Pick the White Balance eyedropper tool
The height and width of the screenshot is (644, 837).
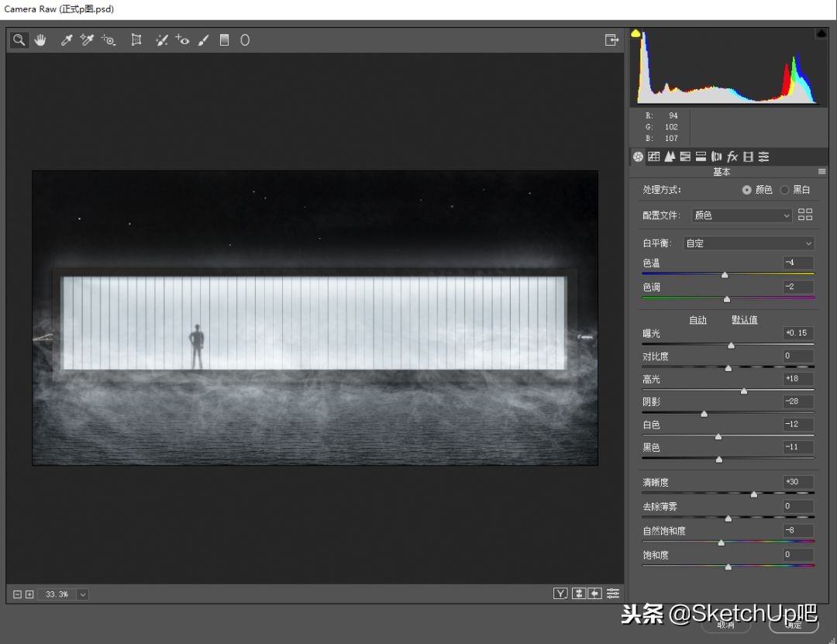tap(66, 40)
